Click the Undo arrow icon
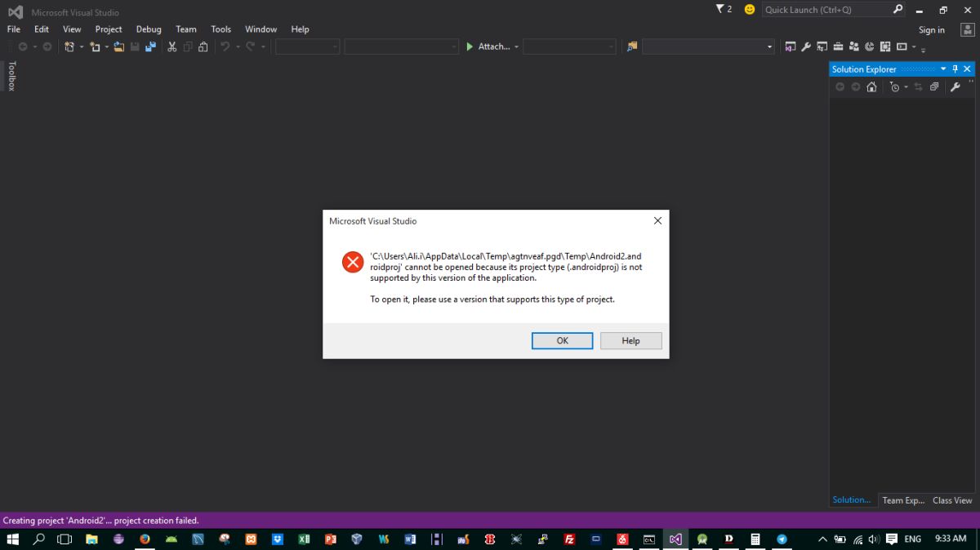980x550 pixels. point(225,47)
